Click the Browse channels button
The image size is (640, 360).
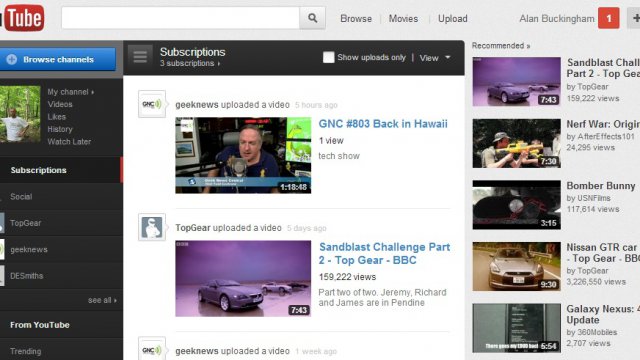coord(58,60)
